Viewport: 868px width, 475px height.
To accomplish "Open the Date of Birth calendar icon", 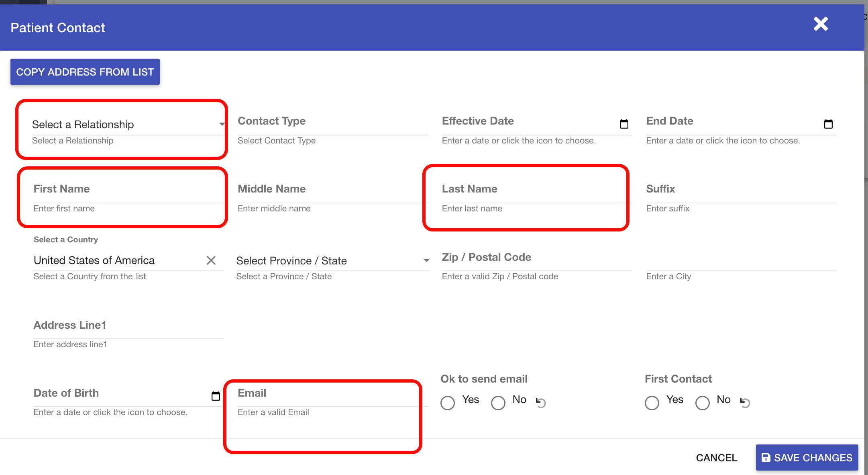I will (x=216, y=396).
